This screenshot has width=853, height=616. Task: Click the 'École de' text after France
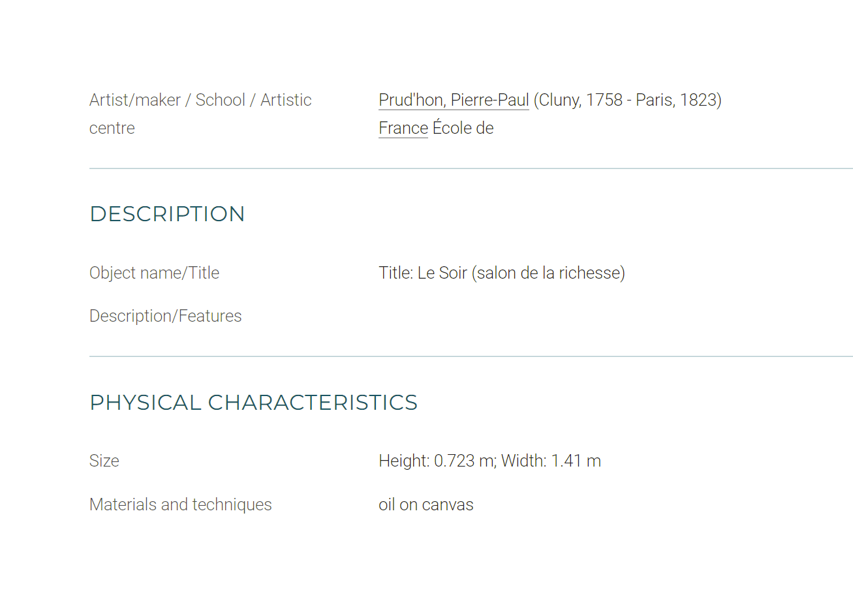click(463, 128)
